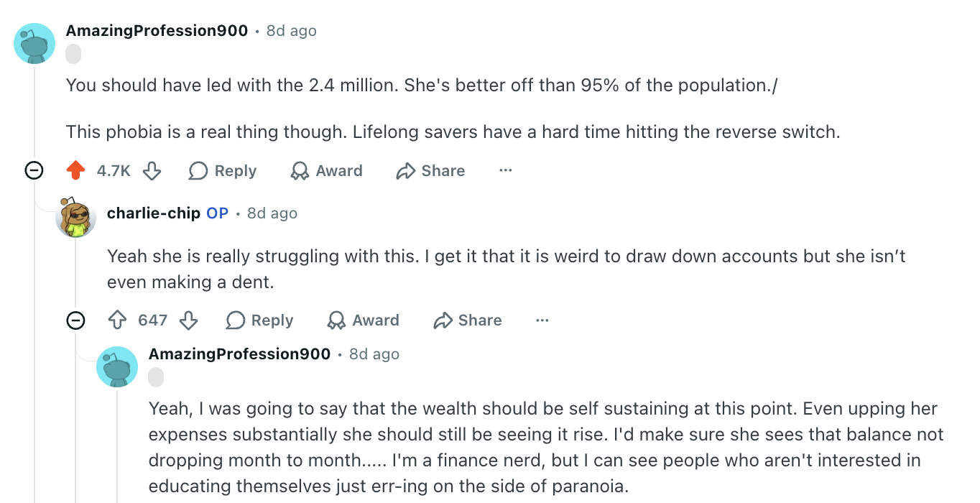This screenshot has width=980, height=503.
Task: Open the AmazingProfession900 avatar on the top comment
Action: (x=34, y=43)
